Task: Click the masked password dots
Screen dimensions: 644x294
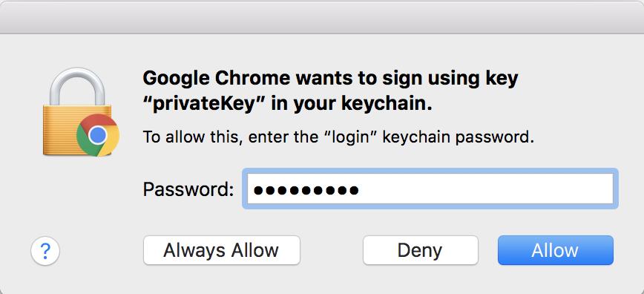Action: [306, 190]
